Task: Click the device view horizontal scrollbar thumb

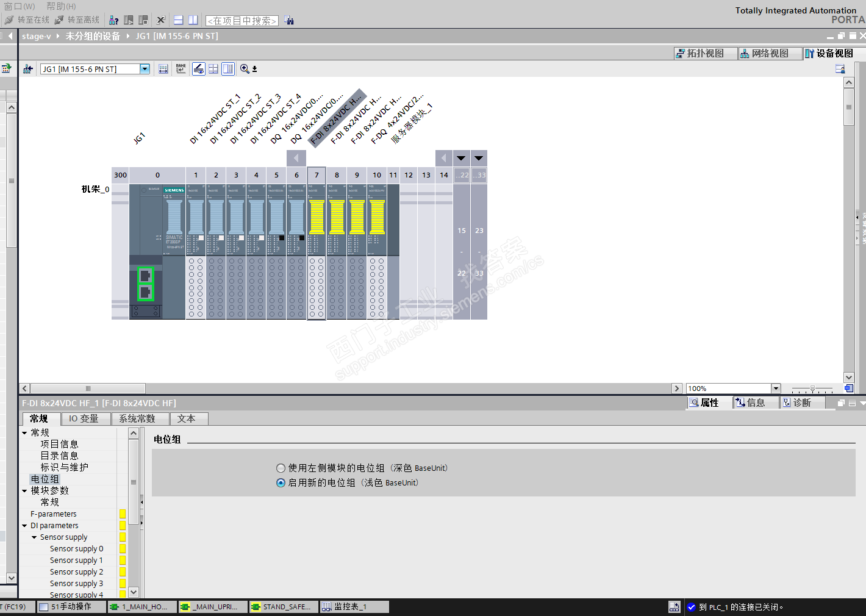Action: [x=88, y=389]
